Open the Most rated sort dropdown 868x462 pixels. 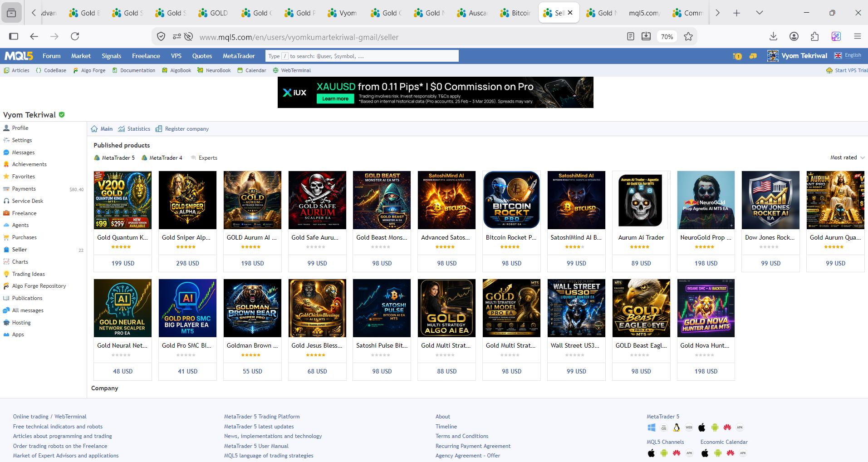pos(847,157)
